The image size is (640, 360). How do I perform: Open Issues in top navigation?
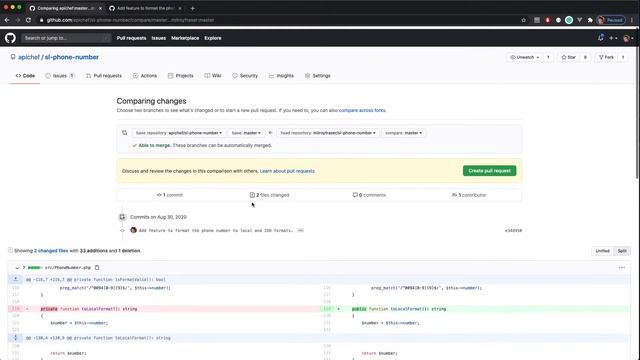coord(158,38)
